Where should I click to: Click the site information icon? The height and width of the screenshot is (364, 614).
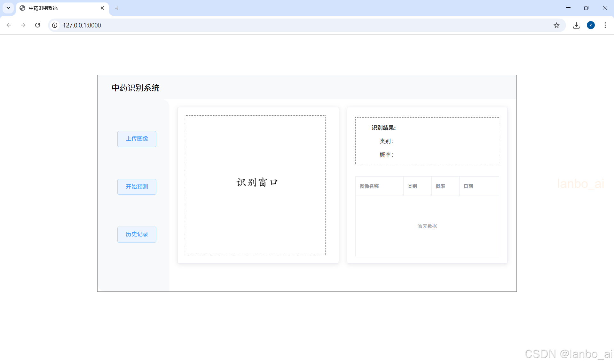(x=55, y=25)
